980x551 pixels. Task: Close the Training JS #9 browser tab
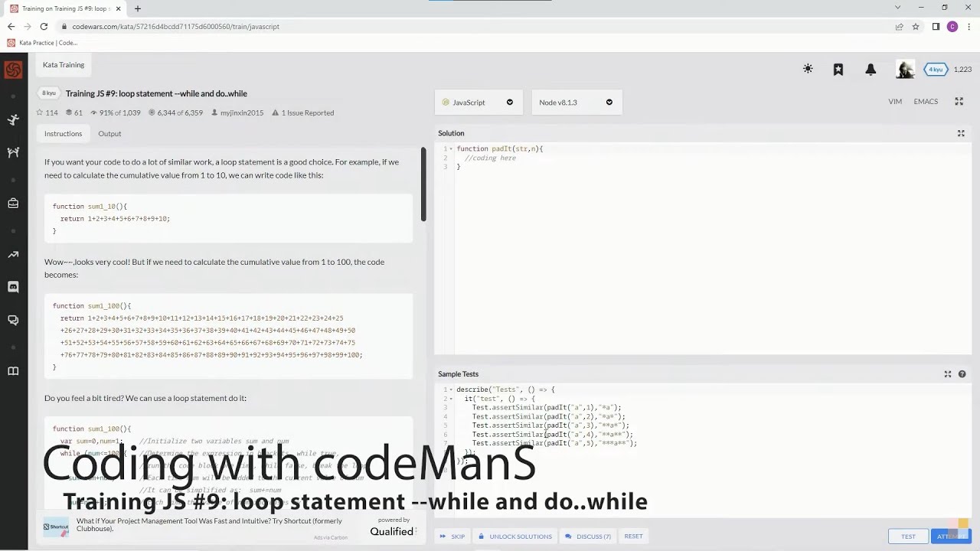click(118, 8)
